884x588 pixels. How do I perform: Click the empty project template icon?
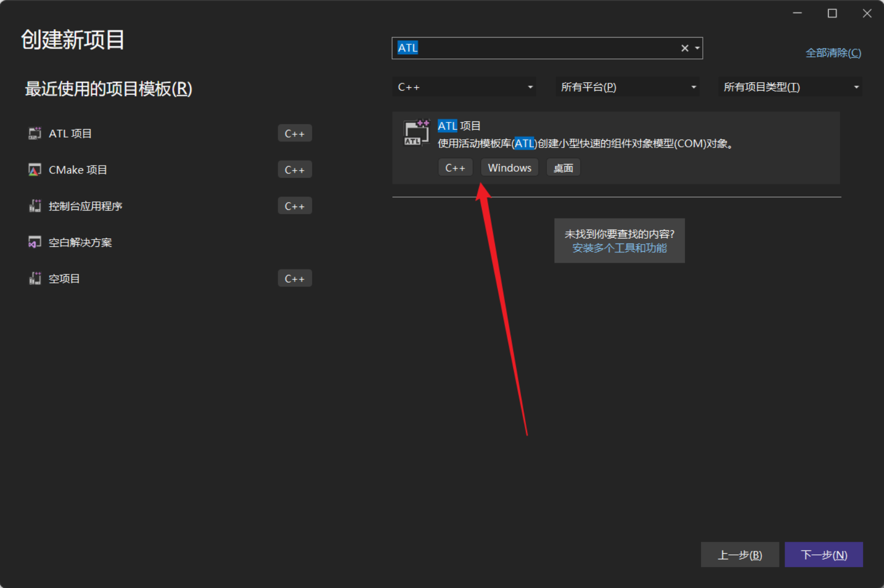tap(35, 278)
